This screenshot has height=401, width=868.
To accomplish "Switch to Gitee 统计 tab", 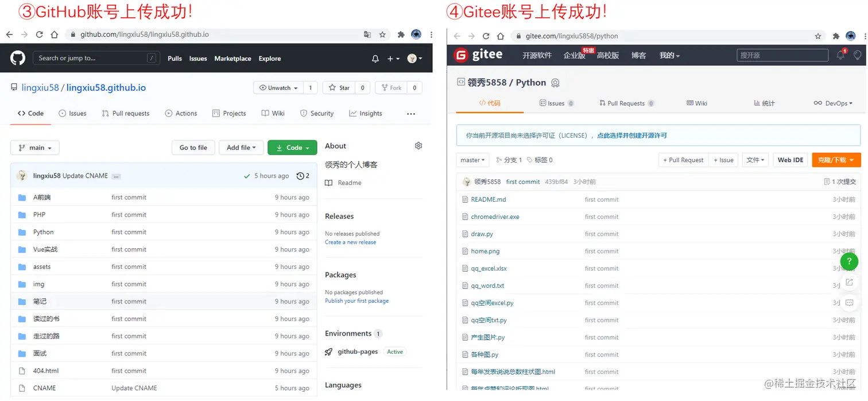I will point(764,103).
